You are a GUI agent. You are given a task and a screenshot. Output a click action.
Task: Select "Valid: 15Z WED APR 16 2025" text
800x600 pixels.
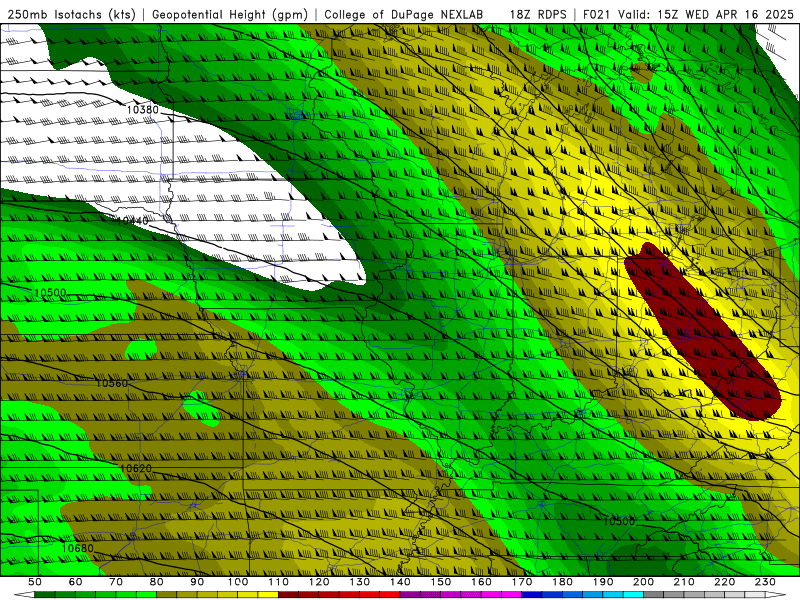706,15
